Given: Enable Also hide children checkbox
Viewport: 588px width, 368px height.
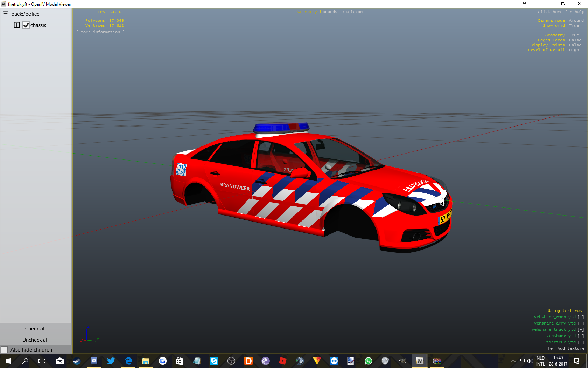Looking at the screenshot, I should (x=5, y=350).
